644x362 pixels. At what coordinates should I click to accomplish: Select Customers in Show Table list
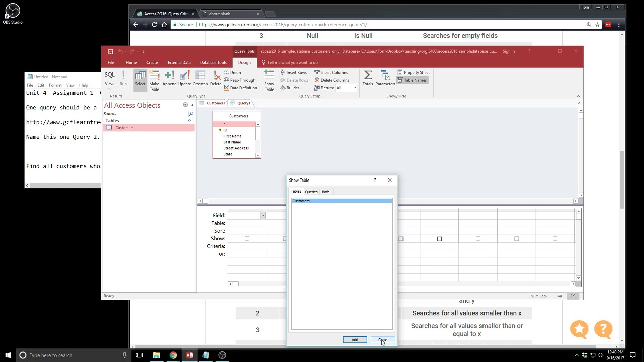click(342, 201)
